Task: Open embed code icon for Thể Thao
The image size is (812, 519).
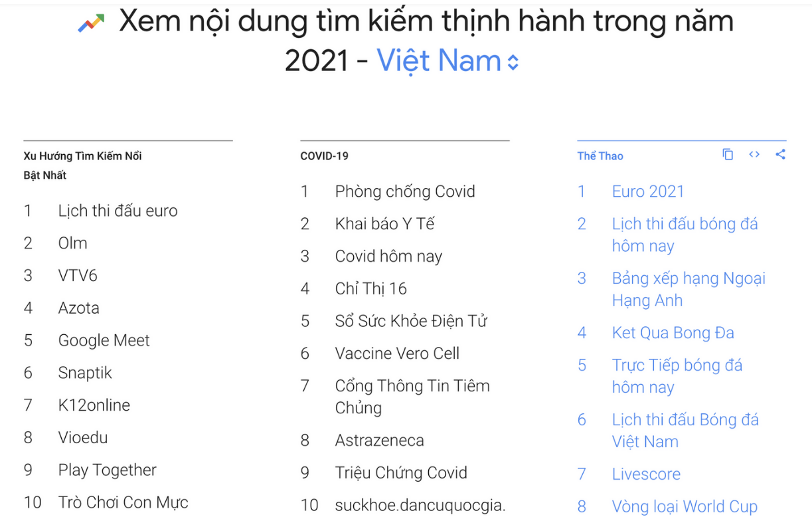Action: [x=754, y=155]
